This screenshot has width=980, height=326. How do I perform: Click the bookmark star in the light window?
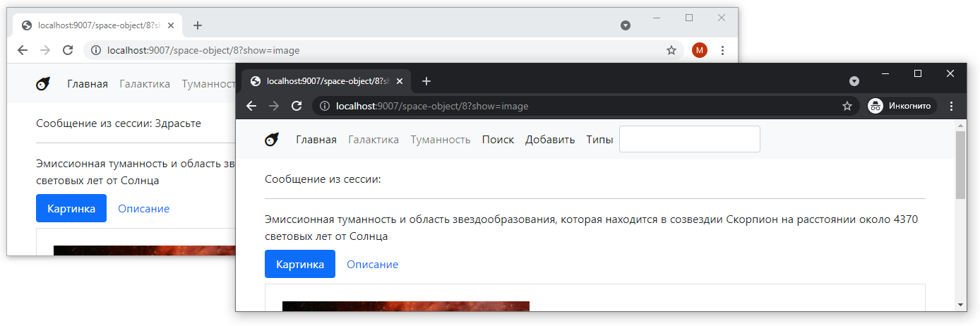coord(671,50)
